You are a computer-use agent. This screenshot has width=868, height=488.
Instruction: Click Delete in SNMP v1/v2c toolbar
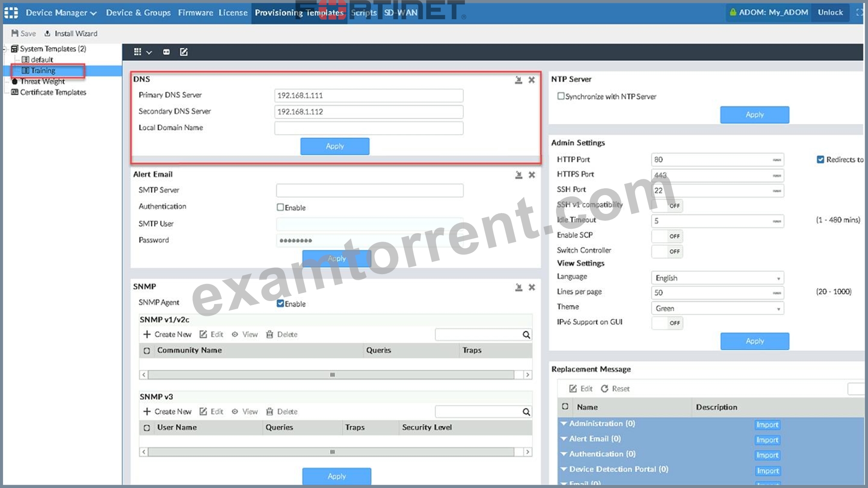pos(282,334)
